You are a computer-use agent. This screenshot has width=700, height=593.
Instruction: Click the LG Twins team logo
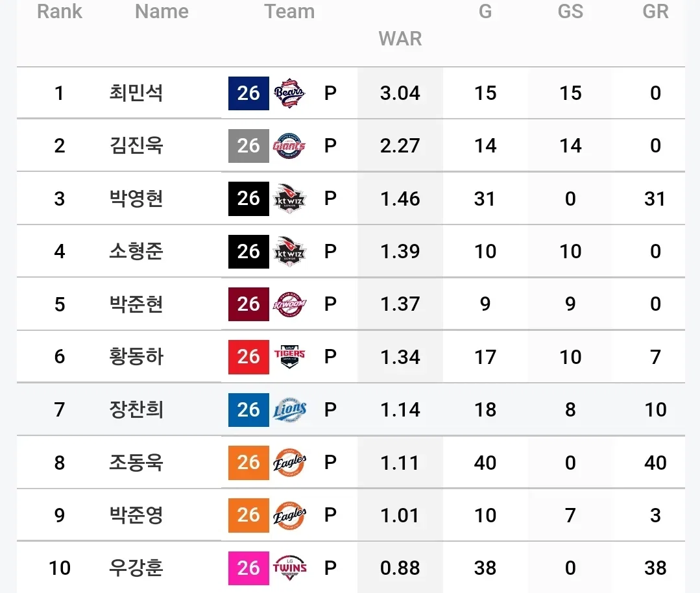[289, 568]
